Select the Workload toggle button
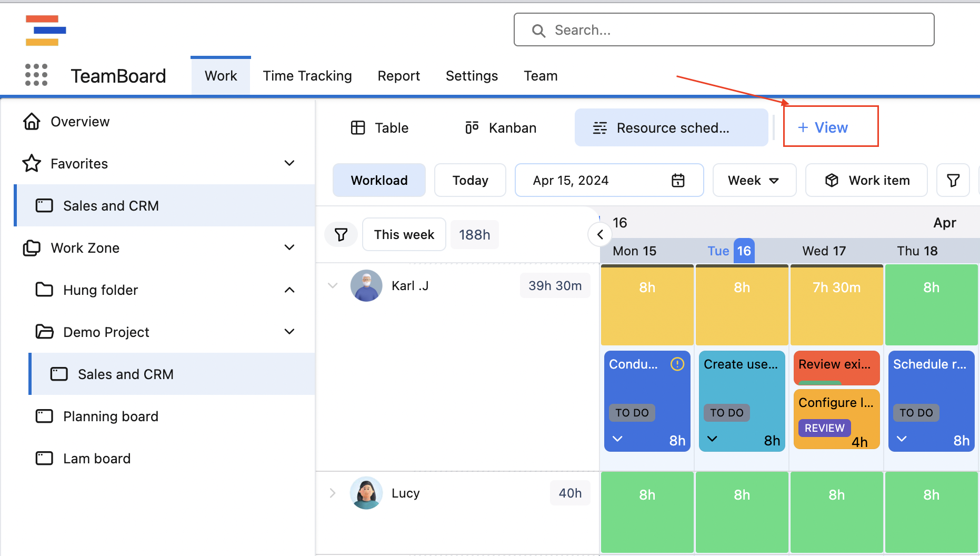 tap(379, 180)
